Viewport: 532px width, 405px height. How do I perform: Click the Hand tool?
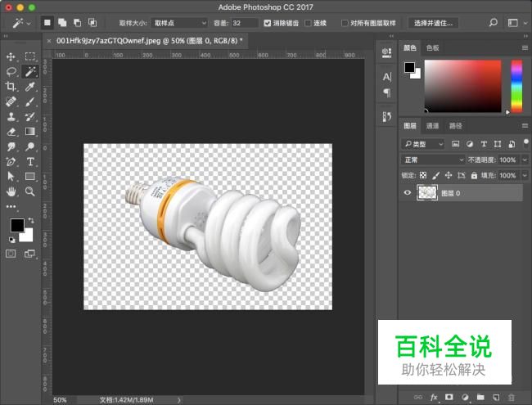tap(11, 191)
